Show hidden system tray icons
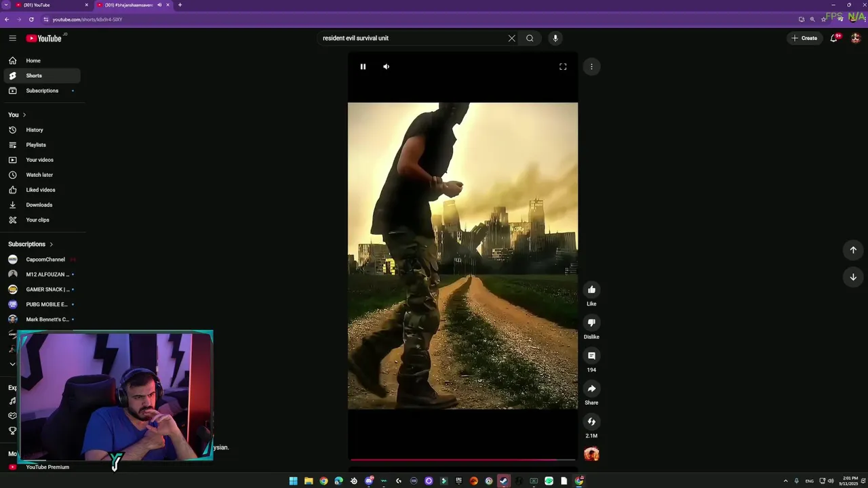Image resolution: width=868 pixels, height=488 pixels. click(x=786, y=481)
